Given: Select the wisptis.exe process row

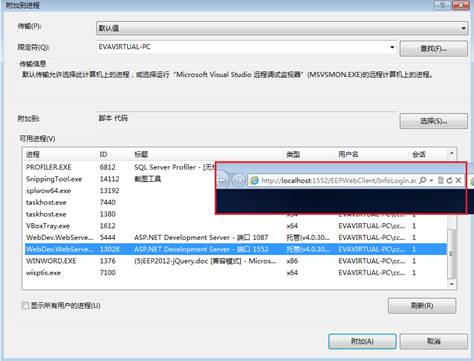Looking at the screenshot, I should 236,273.
